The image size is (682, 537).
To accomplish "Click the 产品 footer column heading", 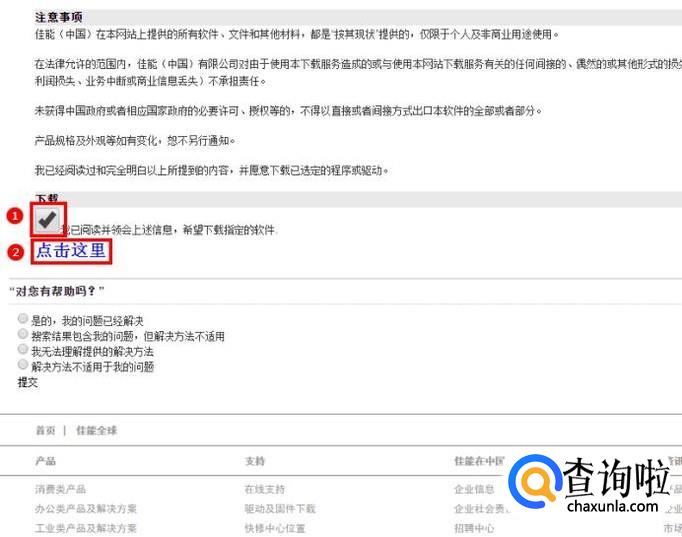I will (x=45, y=461).
